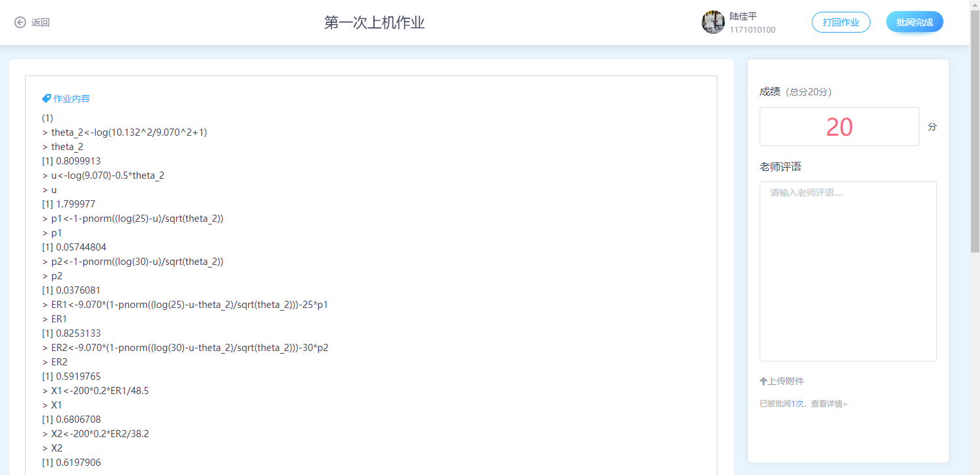Click the 老师评语 heading label
Image resolution: width=980 pixels, height=475 pixels.
click(780, 167)
